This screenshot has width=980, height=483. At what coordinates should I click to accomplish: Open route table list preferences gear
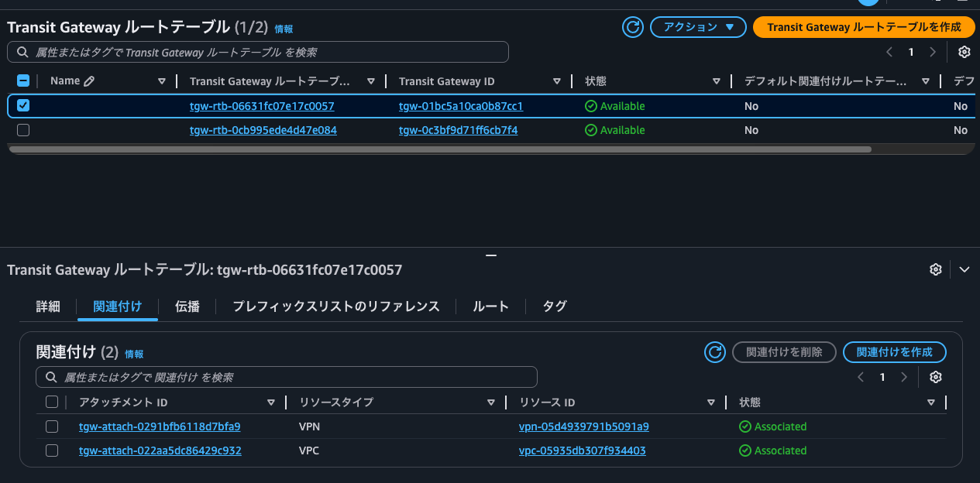964,52
